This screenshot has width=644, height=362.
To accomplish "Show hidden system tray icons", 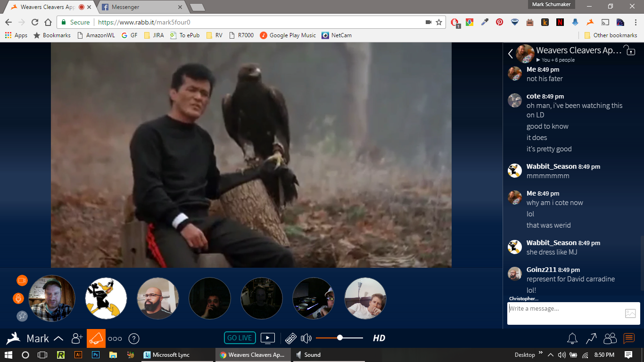I will [550, 355].
